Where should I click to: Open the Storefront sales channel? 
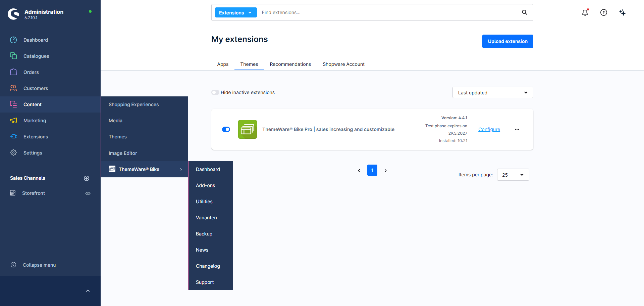[x=34, y=193]
